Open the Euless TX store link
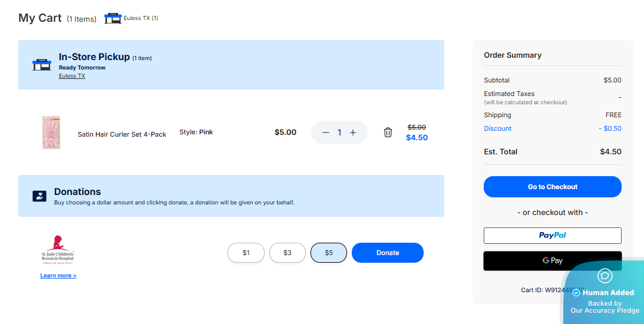 [72, 76]
